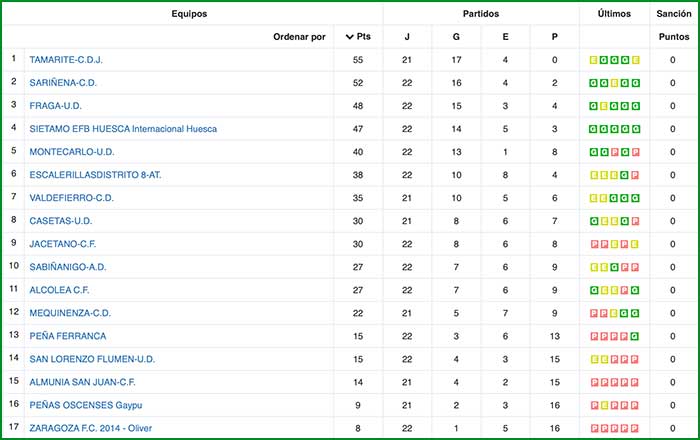Click the Sanción Puntos header
The width and height of the screenshot is (700, 440).
pos(667,24)
